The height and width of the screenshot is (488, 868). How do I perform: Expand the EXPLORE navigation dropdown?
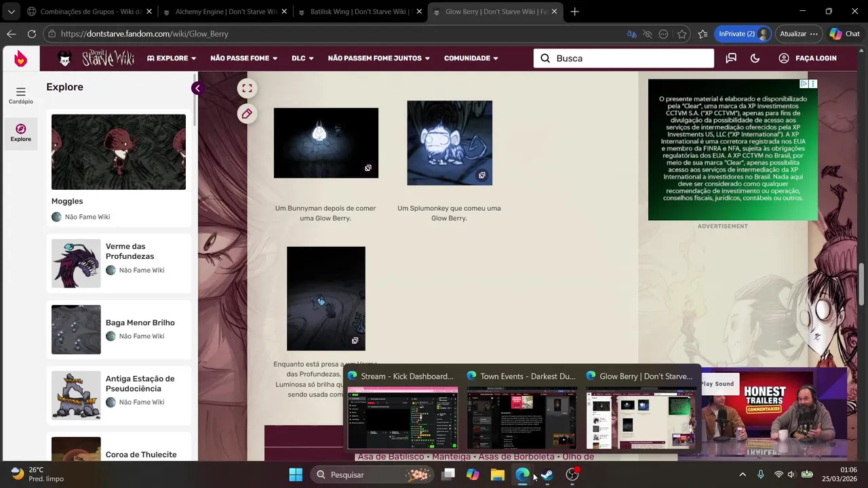click(172, 58)
